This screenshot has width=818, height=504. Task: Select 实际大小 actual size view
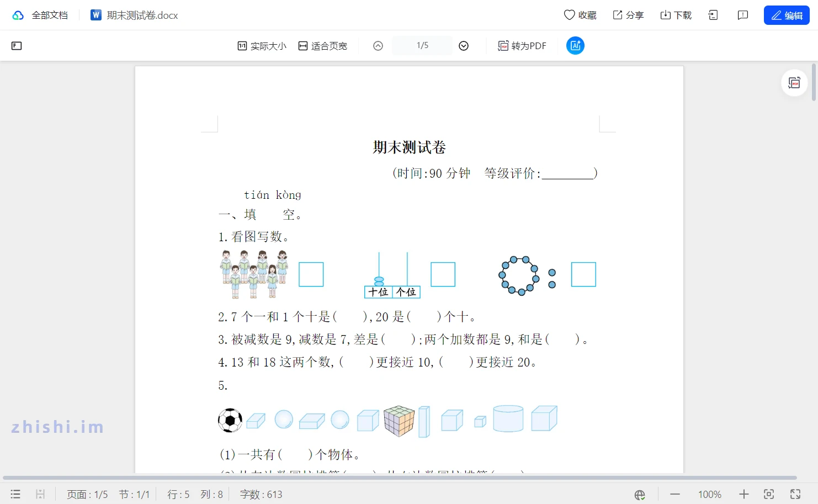pyautogui.click(x=262, y=46)
